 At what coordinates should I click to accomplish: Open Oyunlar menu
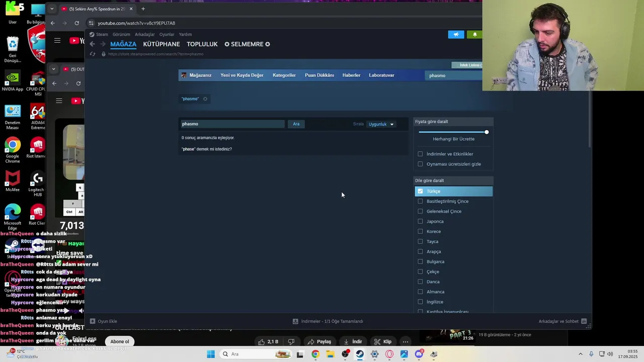click(x=167, y=35)
